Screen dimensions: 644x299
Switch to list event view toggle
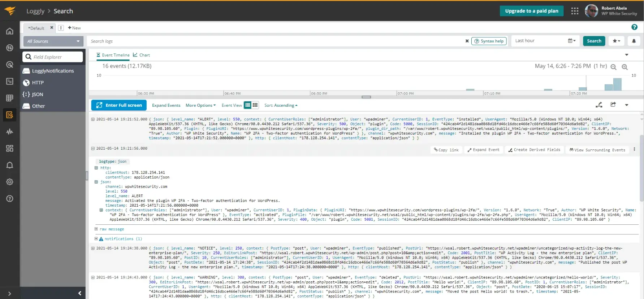tap(247, 105)
